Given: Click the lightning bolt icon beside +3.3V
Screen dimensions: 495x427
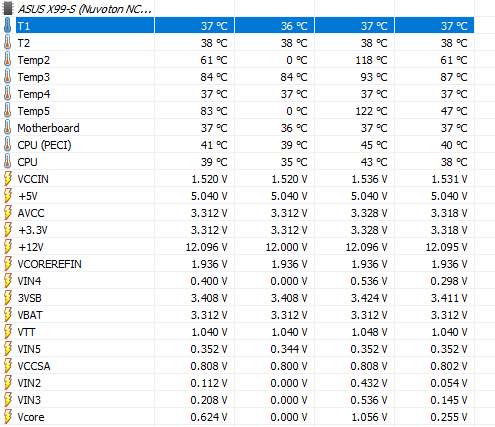Looking at the screenshot, I should pyautogui.click(x=8, y=230).
